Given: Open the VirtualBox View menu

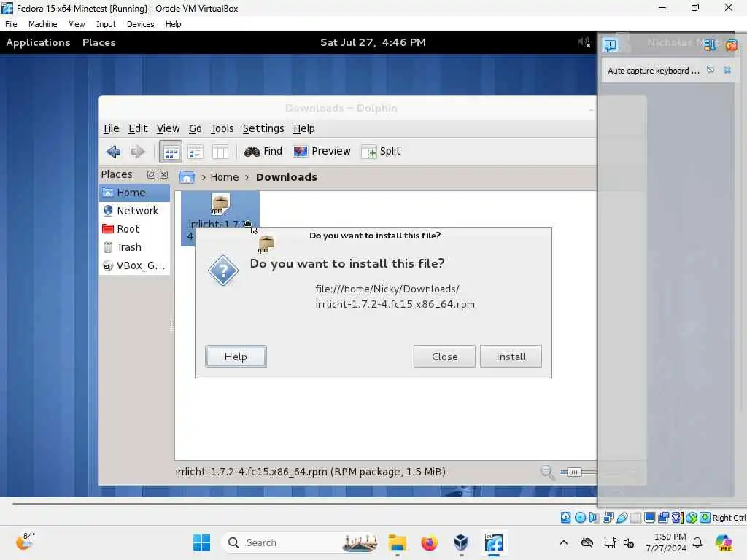Looking at the screenshot, I should pos(77,24).
